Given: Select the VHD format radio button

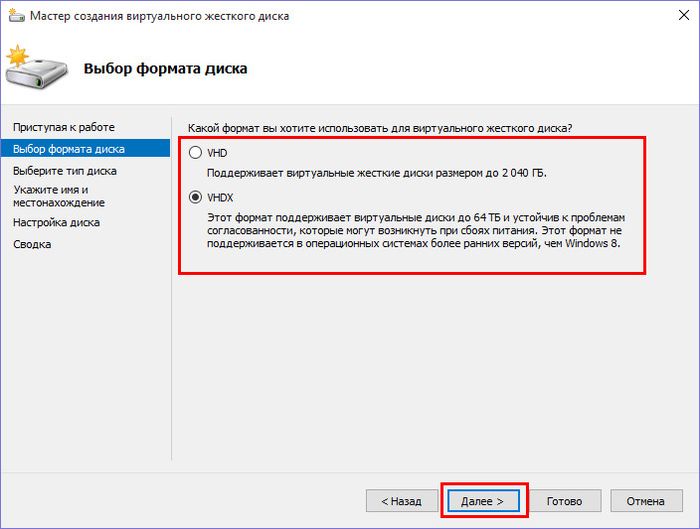Looking at the screenshot, I should pyautogui.click(x=196, y=153).
